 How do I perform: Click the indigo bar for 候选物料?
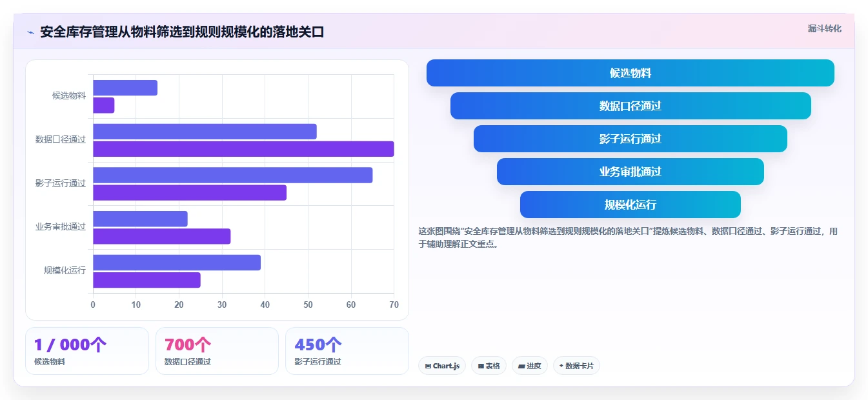point(125,88)
